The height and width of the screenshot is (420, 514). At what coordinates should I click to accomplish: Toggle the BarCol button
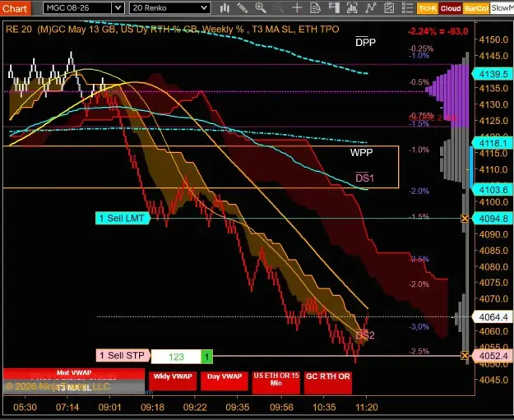pos(476,8)
